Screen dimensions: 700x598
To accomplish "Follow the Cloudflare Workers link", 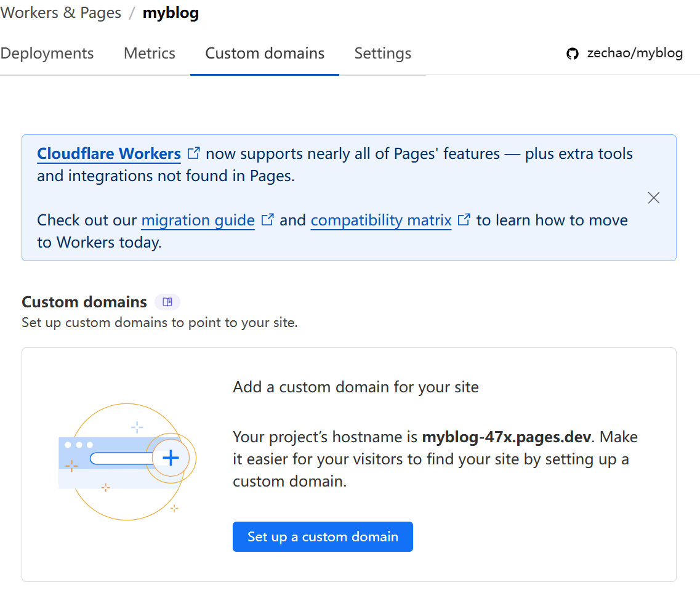I will (109, 153).
